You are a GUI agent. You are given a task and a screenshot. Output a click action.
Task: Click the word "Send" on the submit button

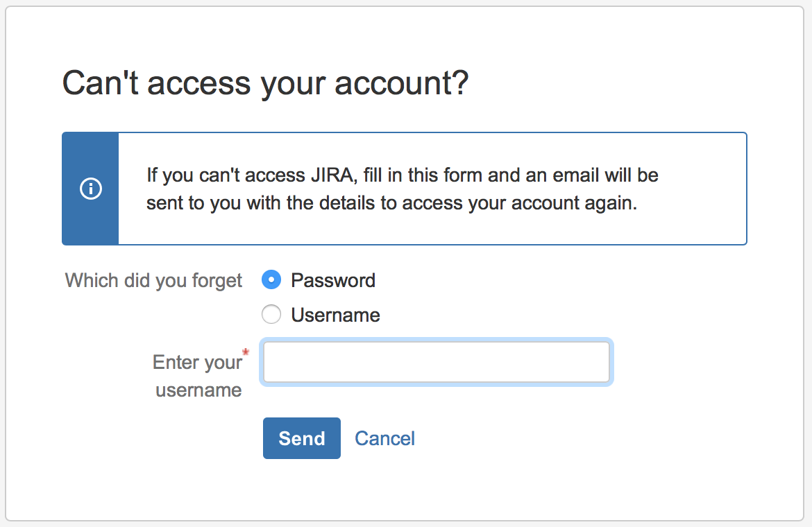click(302, 438)
